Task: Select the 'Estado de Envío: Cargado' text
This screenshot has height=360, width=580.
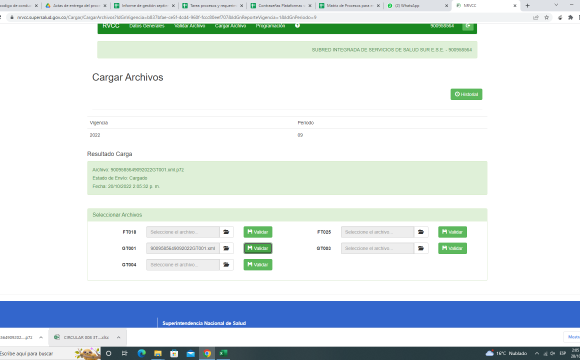Action: pos(120,178)
